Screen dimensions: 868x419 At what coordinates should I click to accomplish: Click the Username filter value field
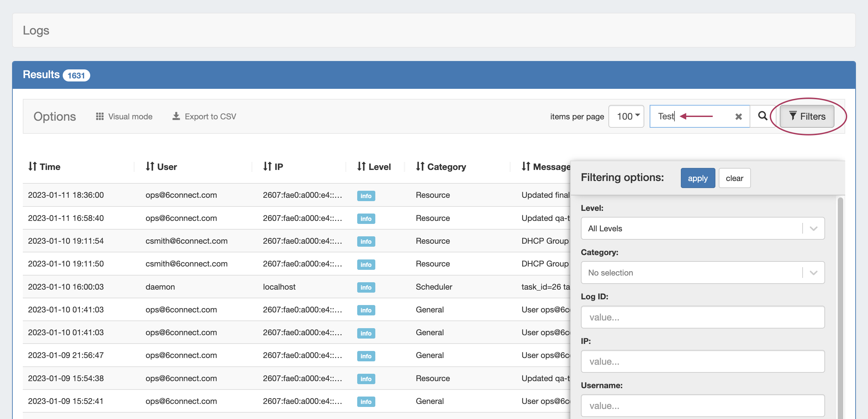coord(703,406)
